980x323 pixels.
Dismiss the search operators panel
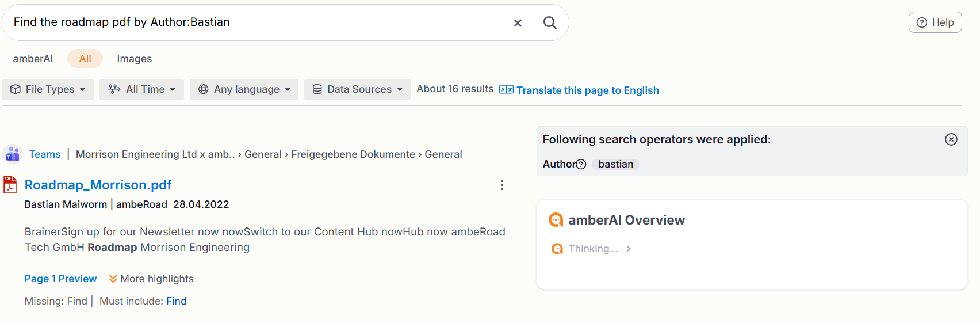pyautogui.click(x=951, y=139)
